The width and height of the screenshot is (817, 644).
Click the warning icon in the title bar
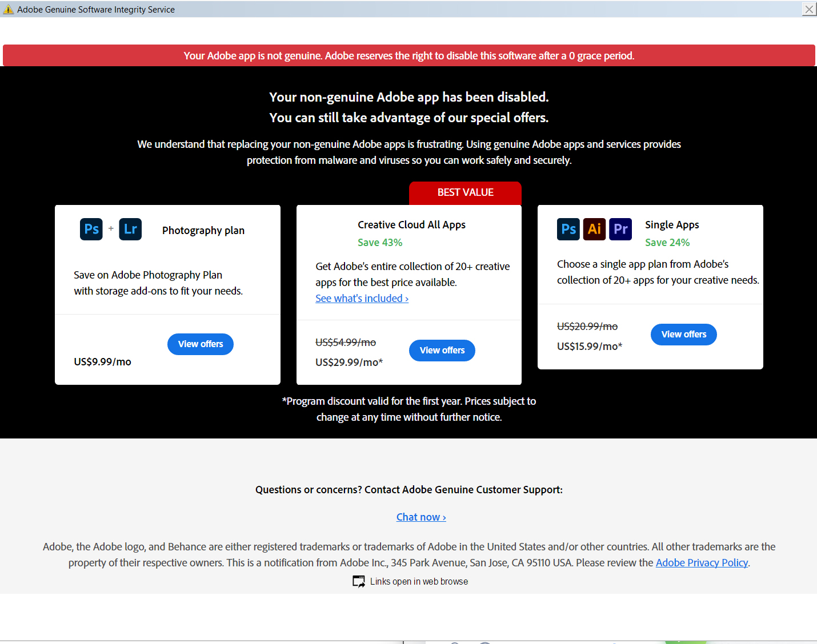[x=9, y=10]
